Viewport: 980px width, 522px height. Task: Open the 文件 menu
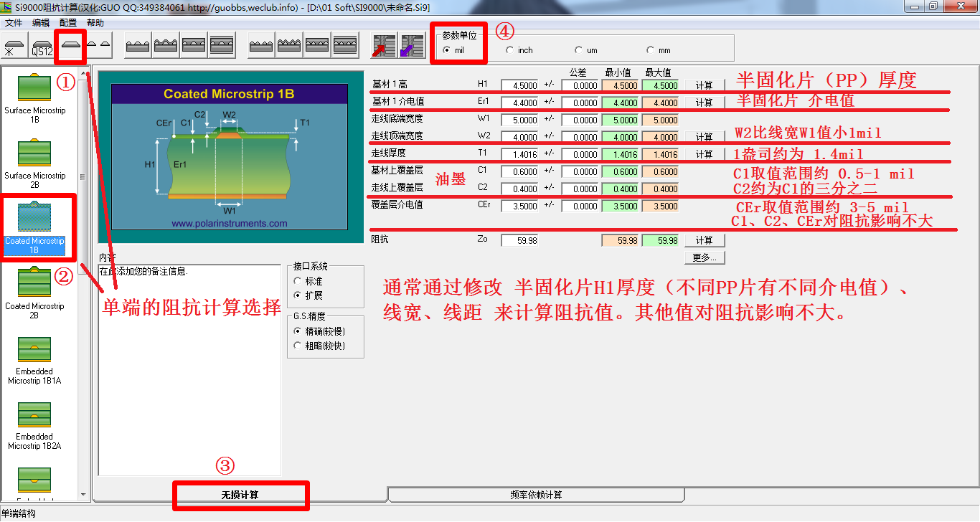[x=14, y=23]
